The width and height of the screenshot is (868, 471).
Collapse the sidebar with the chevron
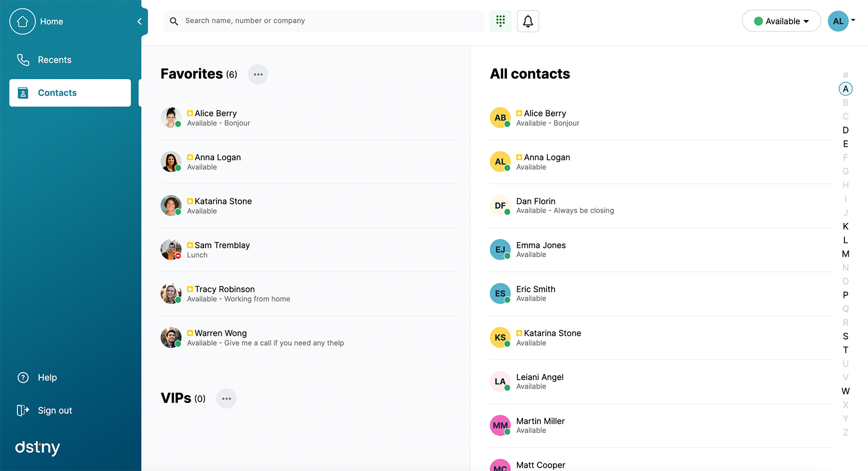[139, 21]
